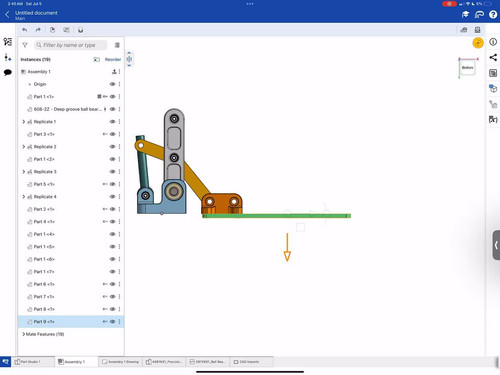Click the Reorder link
Screen dimensions: 500x375
(113, 59)
